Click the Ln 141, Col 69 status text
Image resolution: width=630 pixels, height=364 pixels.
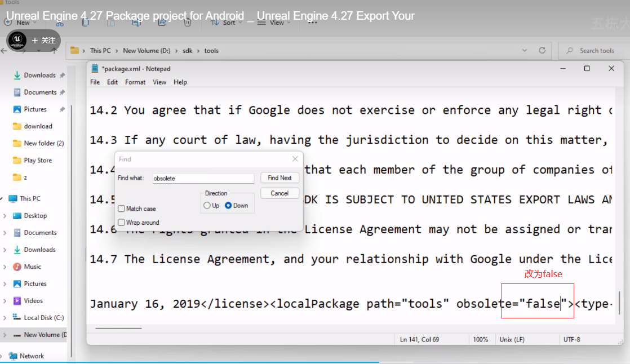pyautogui.click(x=419, y=340)
